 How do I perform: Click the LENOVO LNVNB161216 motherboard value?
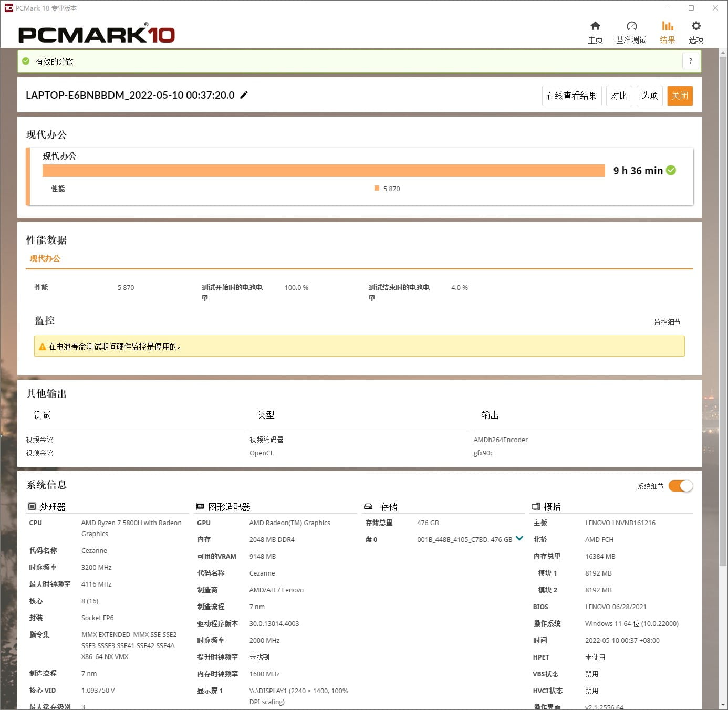click(x=620, y=523)
